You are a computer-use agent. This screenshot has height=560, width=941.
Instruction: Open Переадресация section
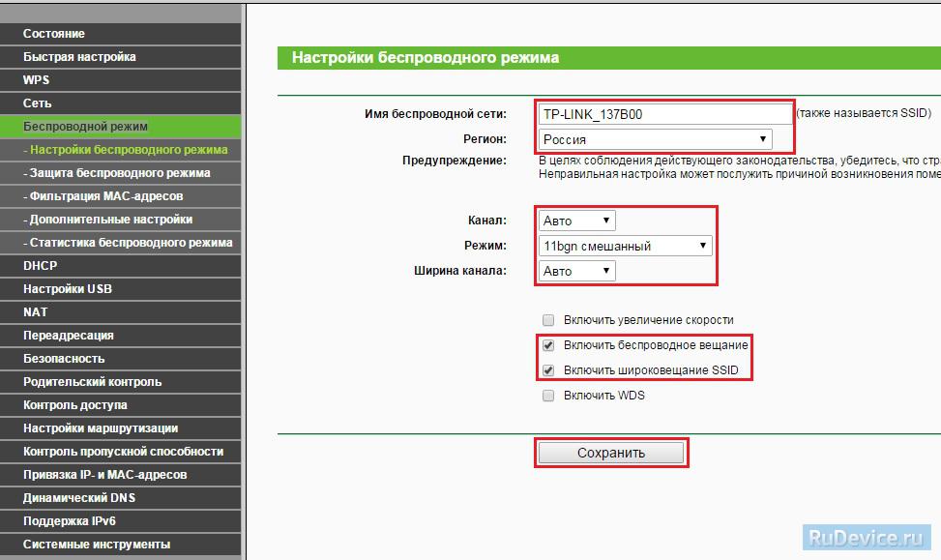(x=120, y=336)
